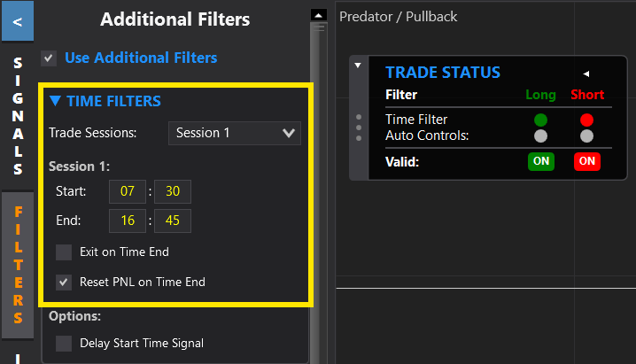
Task: Click the back arrow button at top-left
Action: (x=17, y=20)
